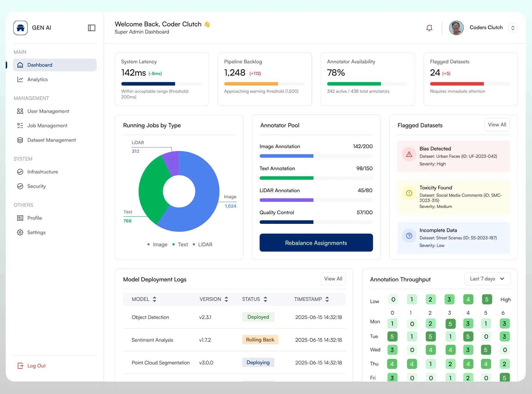
Task: Select the Object Detection model row
Action: (x=234, y=317)
